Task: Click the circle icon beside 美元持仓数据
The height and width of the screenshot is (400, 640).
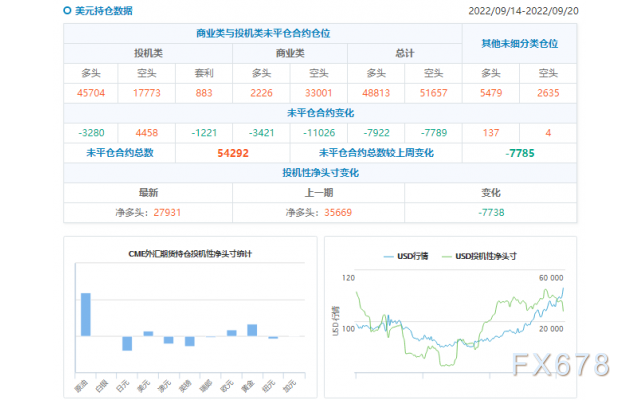Action: pos(67,11)
